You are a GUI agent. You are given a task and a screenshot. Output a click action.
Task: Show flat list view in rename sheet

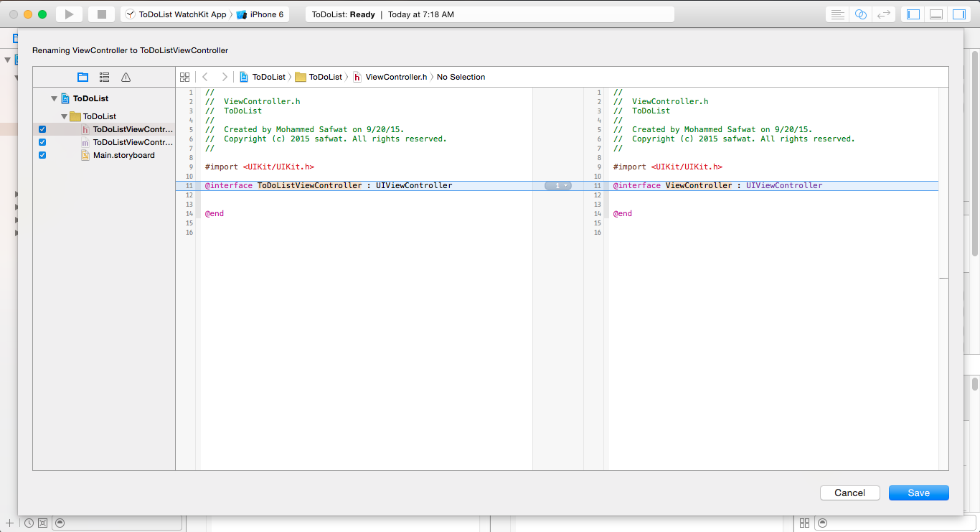105,77
